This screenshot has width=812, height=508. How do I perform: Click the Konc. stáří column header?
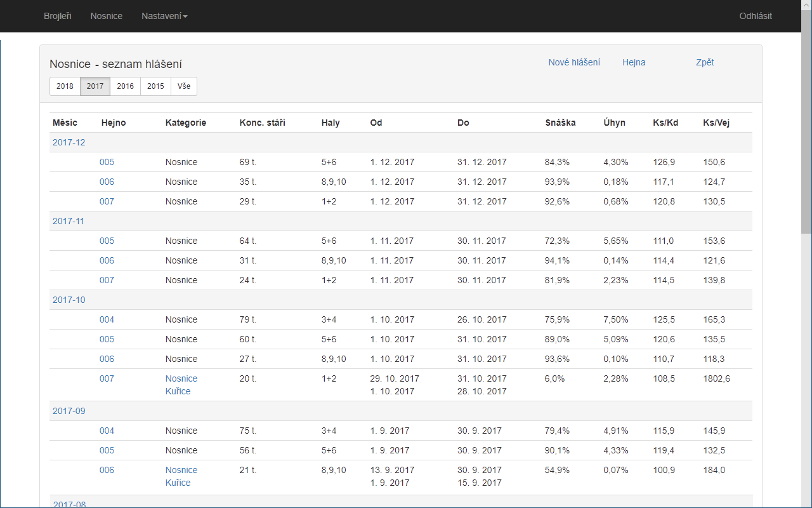pos(262,123)
